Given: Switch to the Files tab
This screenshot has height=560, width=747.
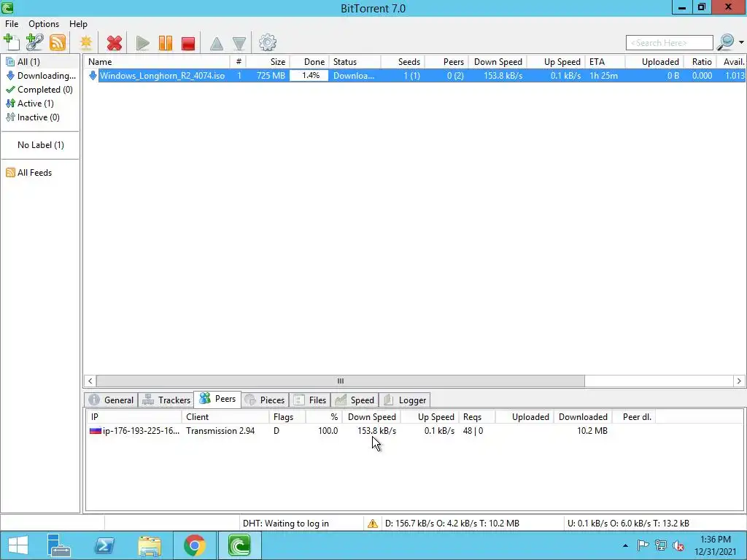Looking at the screenshot, I should (310, 400).
